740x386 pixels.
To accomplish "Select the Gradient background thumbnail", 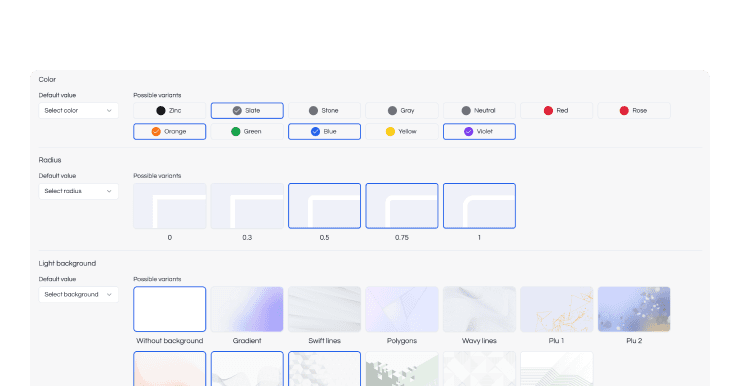I will click(247, 309).
